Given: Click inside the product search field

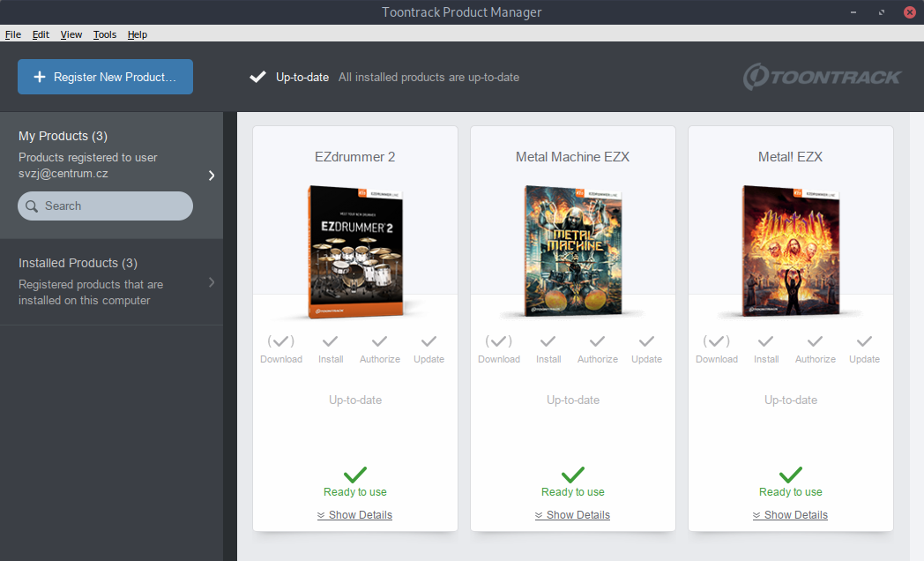Looking at the screenshot, I should tap(105, 206).
